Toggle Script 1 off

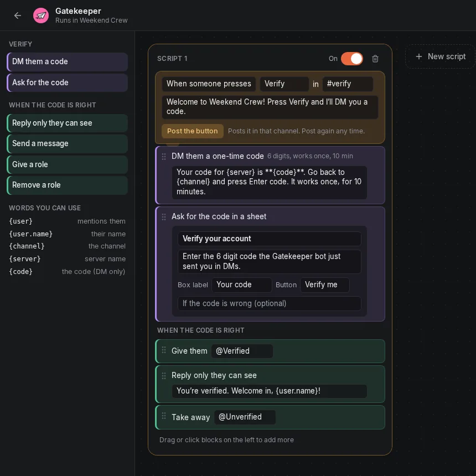click(x=352, y=59)
